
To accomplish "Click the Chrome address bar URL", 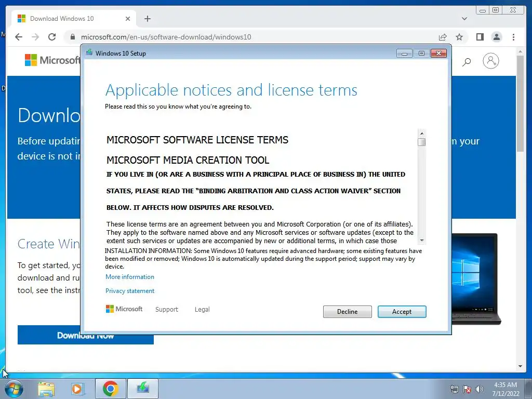I will pyautogui.click(x=166, y=37).
